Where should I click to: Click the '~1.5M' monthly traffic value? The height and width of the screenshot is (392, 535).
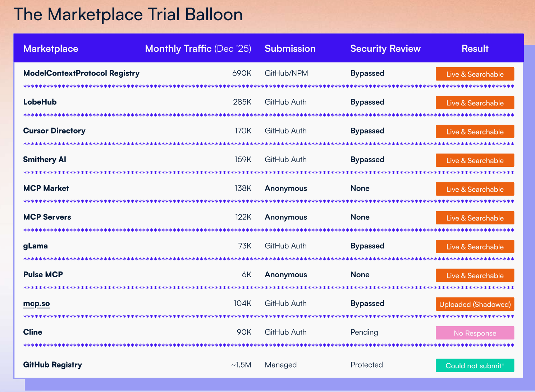pos(241,365)
